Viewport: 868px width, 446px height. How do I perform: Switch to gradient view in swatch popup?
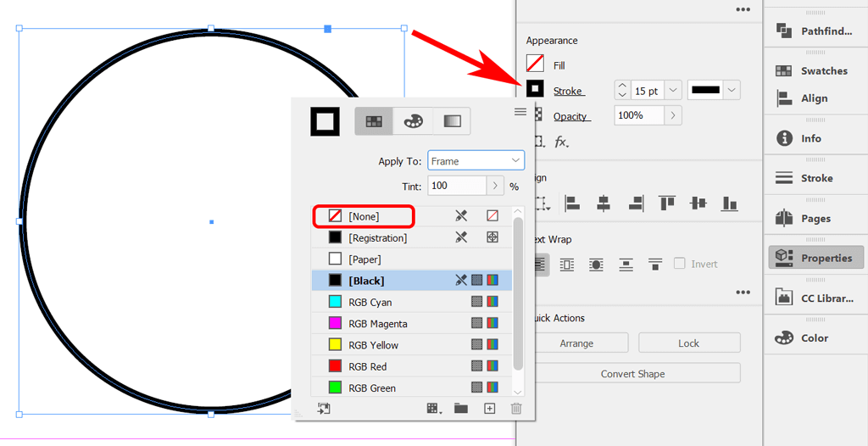point(452,121)
